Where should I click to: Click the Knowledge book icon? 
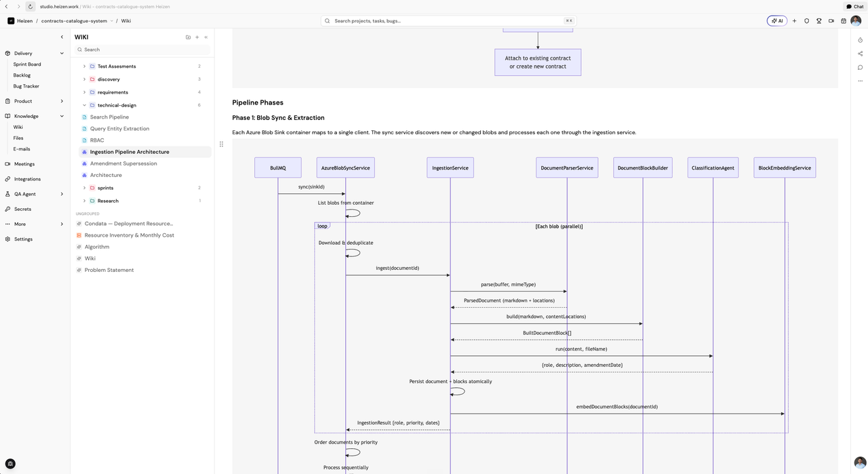point(7,116)
